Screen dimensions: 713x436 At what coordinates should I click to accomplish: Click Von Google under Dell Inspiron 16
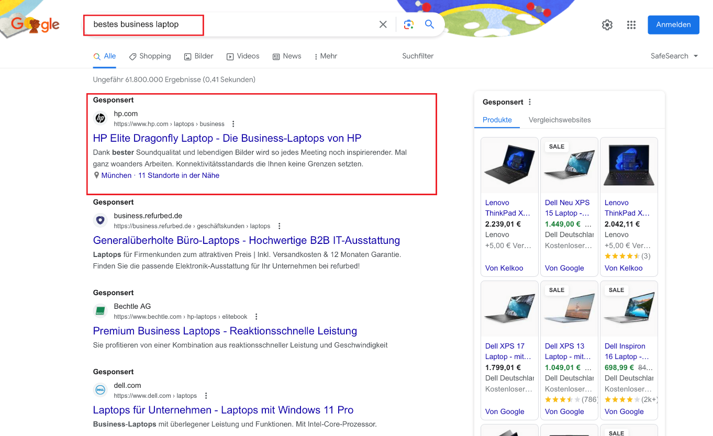click(624, 411)
